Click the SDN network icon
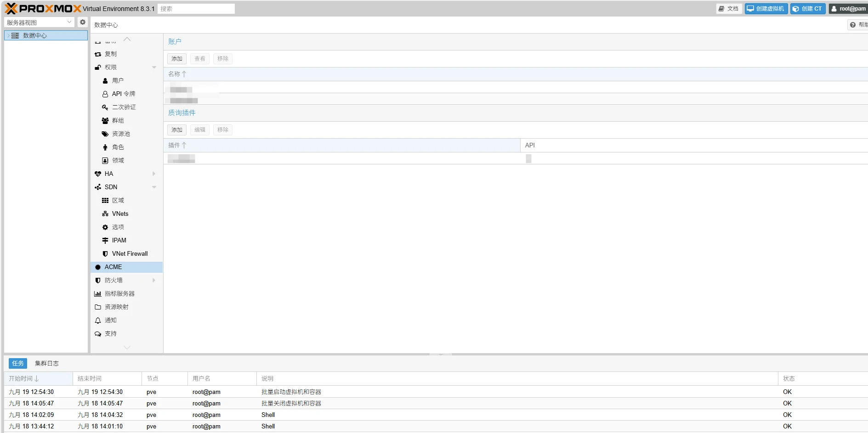The image size is (868, 433). click(98, 187)
